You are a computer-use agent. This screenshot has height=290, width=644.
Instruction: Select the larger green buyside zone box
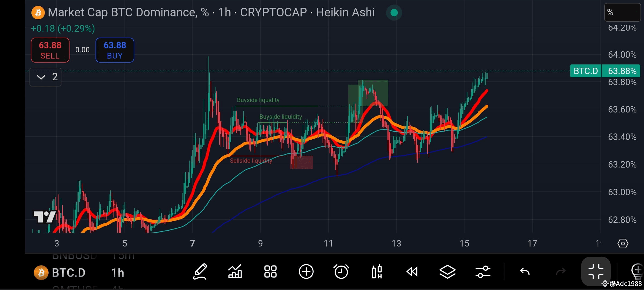pyautogui.click(x=373, y=93)
